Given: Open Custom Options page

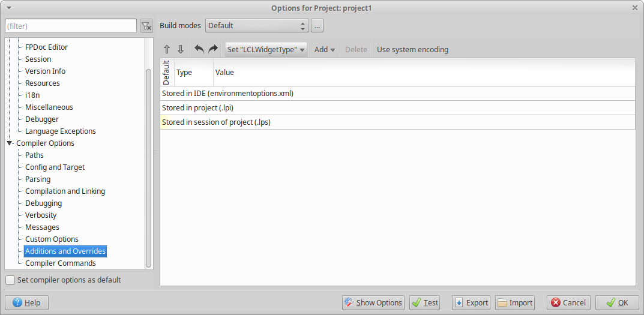Looking at the screenshot, I should (x=52, y=239).
